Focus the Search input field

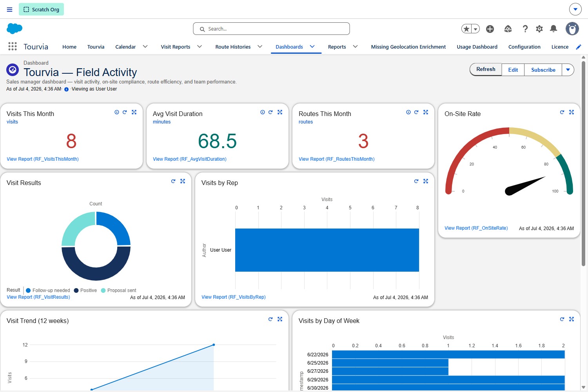271,29
